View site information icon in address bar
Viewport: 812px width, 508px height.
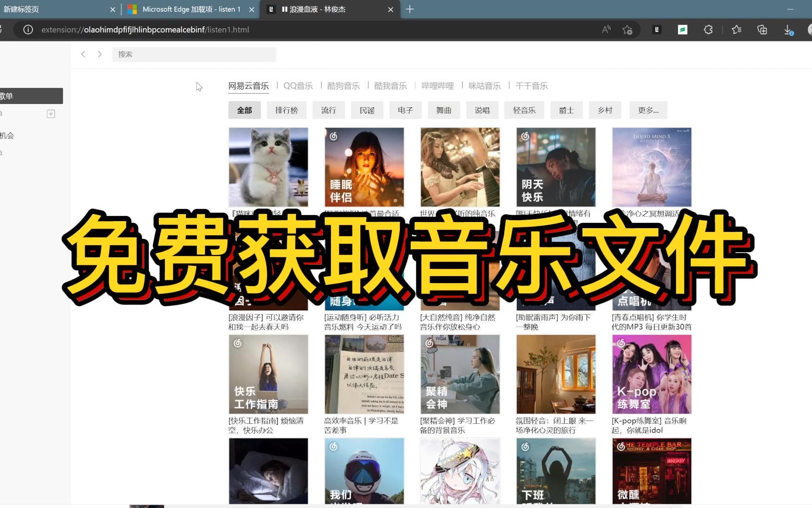[x=28, y=30]
